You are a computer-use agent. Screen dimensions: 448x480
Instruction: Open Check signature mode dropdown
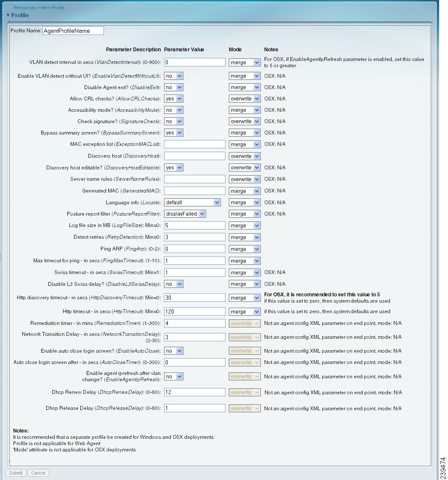244,121
